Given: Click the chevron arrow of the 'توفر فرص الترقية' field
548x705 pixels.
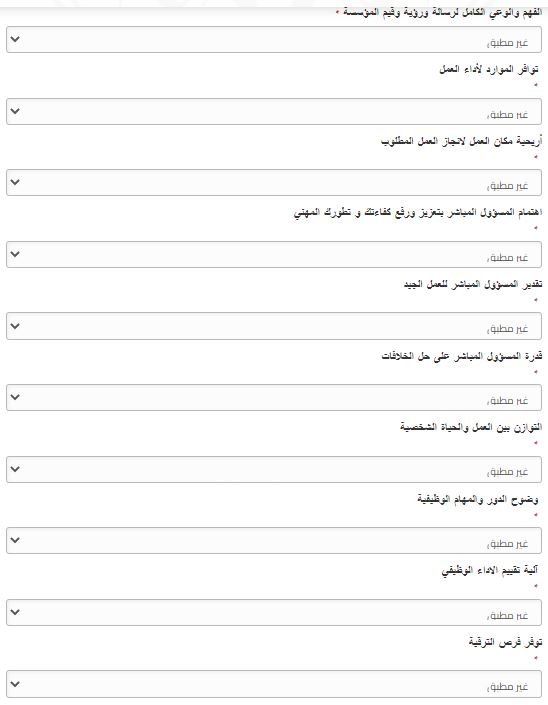Looking at the screenshot, I should (x=15, y=683).
